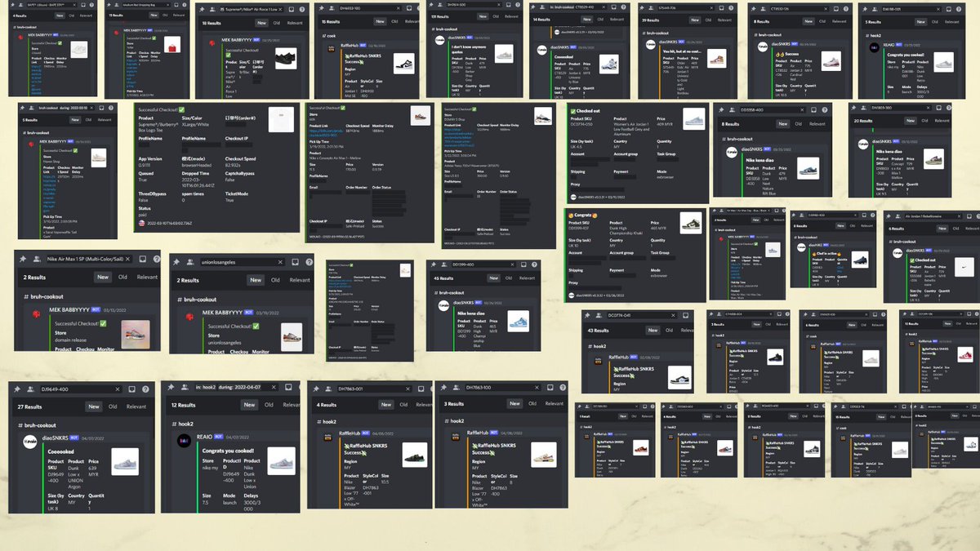Screen dimensions: 980x551
Task: Switch to the Old tab in the hook2 2022-04-07 results
Action: (269, 405)
